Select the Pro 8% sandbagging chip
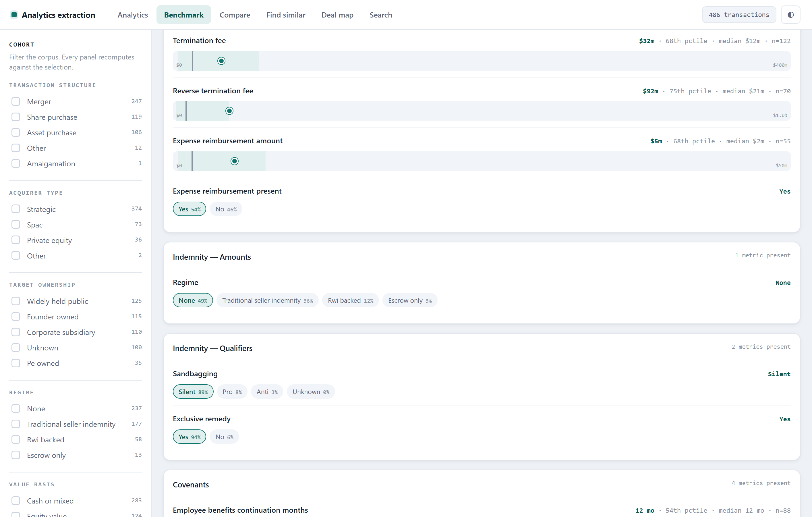This screenshot has width=812, height=517. click(x=232, y=392)
